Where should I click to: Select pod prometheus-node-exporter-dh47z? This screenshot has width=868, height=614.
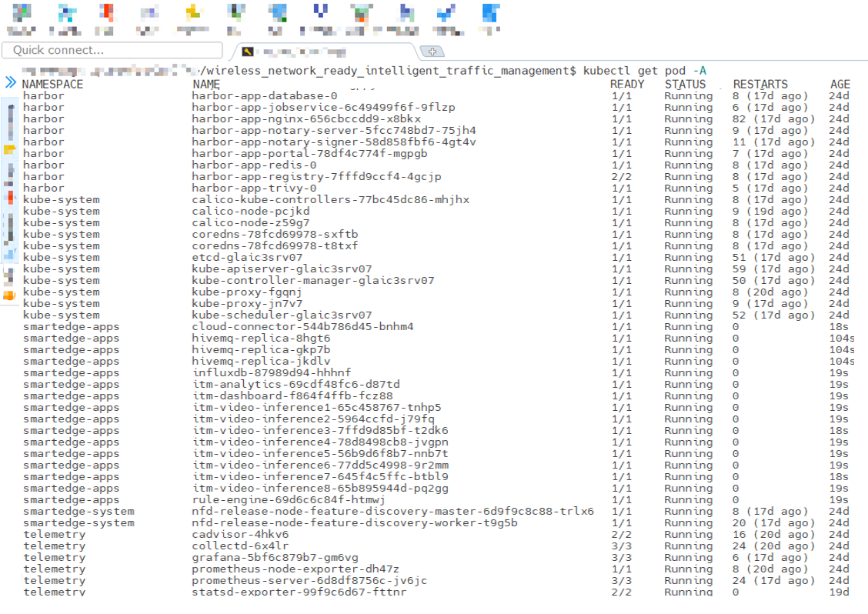tap(295, 569)
